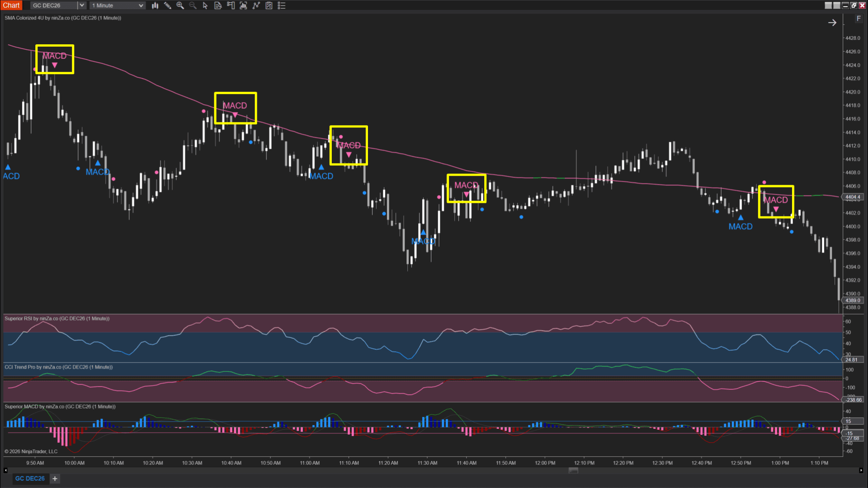
Task: Click the -238.66 CCI value marker
Action: point(853,400)
